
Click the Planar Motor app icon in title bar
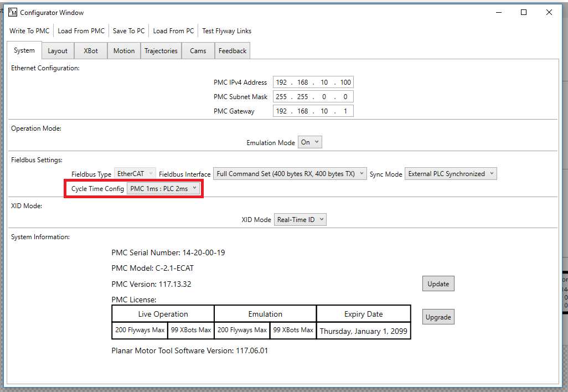click(x=13, y=12)
